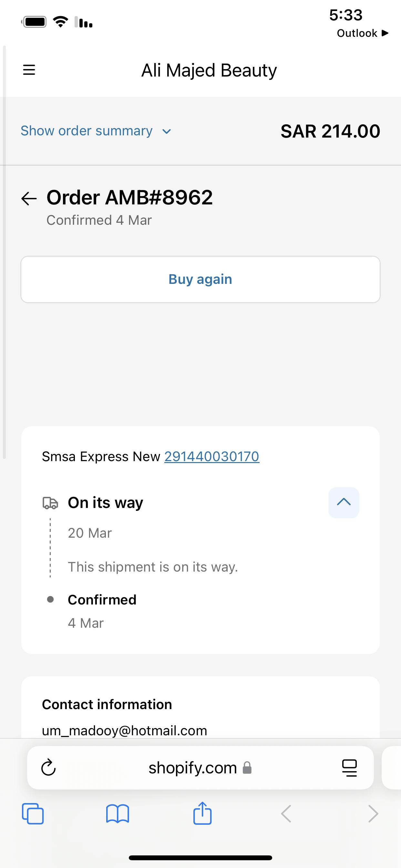This screenshot has height=868, width=401.
Task: Reload the page with the refresh icon
Action: tap(48, 768)
